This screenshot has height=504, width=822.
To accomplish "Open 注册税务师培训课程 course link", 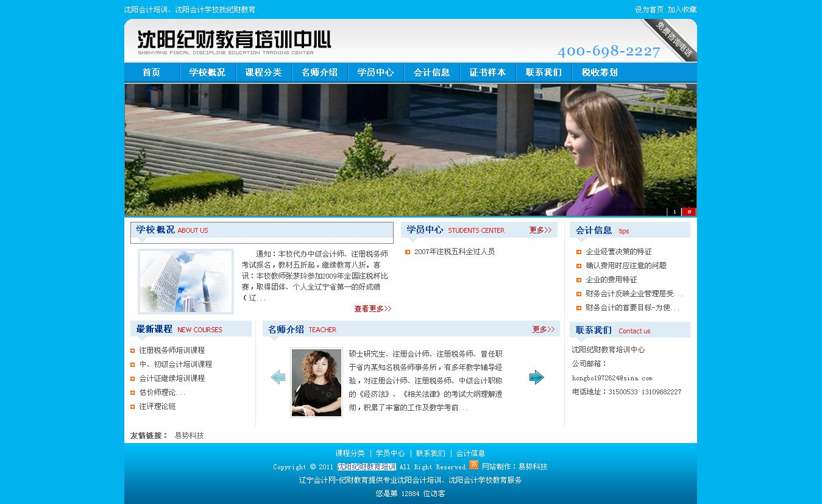I will pos(172,350).
